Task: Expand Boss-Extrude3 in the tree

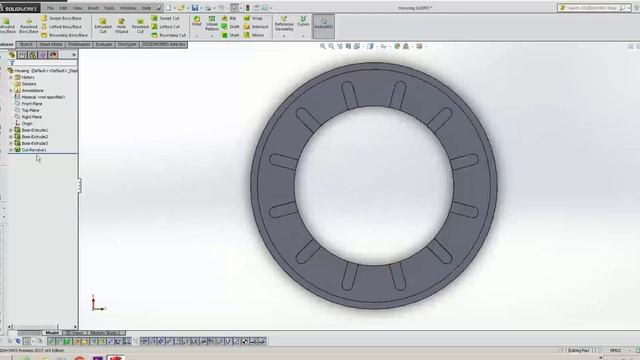Action: 11,143
